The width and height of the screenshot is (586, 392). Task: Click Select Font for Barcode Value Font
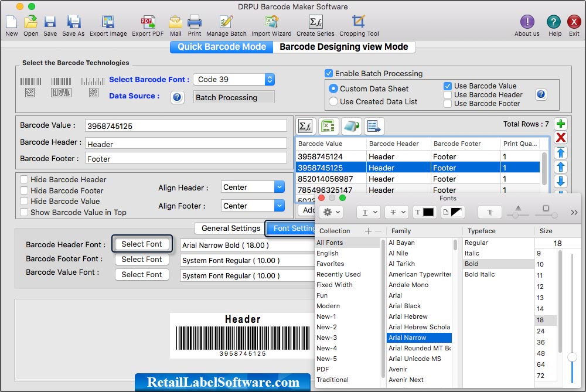142,275
